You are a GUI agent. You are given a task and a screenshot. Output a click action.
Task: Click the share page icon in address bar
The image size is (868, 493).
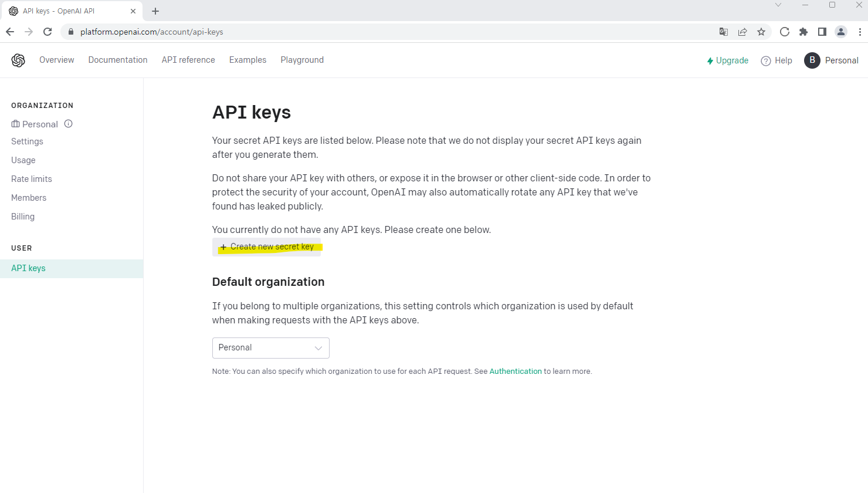pyautogui.click(x=742, y=32)
